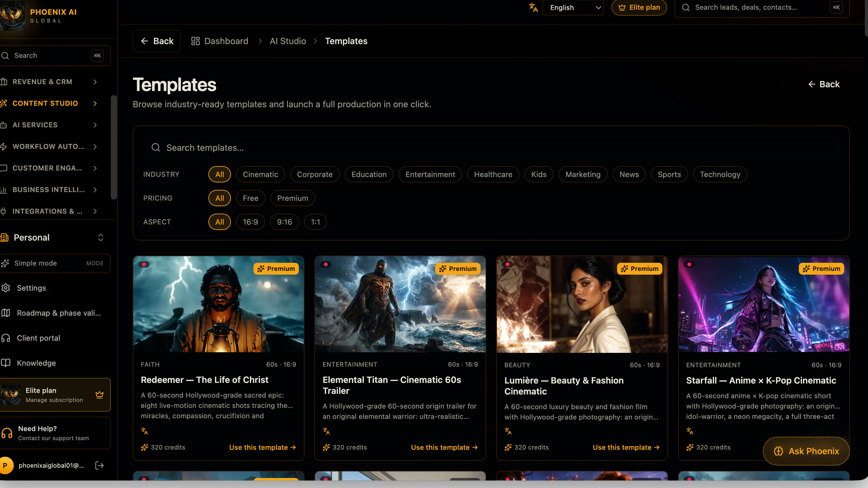The width and height of the screenshot is (868, 488).
Task: Expand AI Services chevron
Action: pos(95,125)
